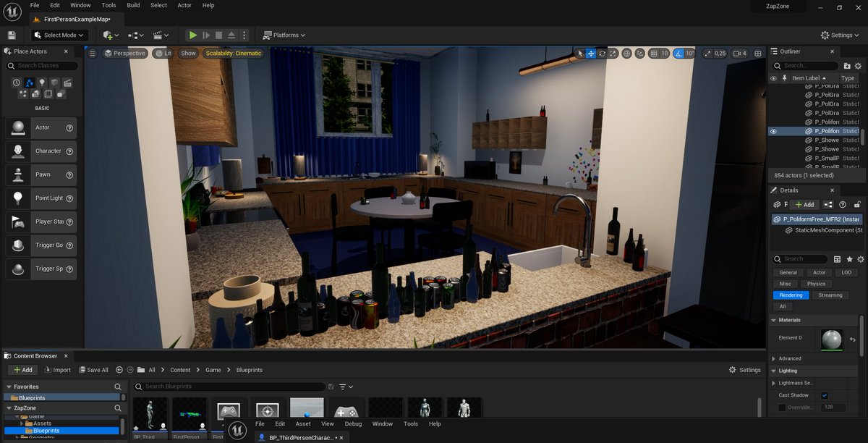
Task: Activate the Scale tool in viewport
Action: (613, 54)
